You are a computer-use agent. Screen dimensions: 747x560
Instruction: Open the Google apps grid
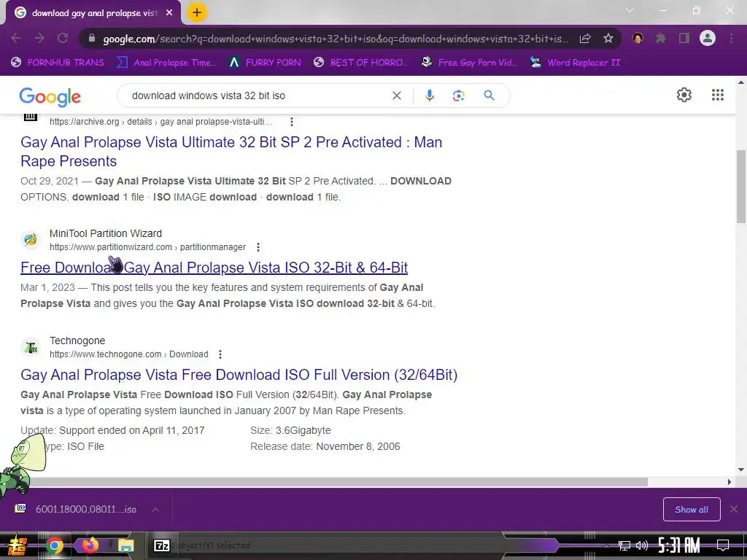[718, 95]
